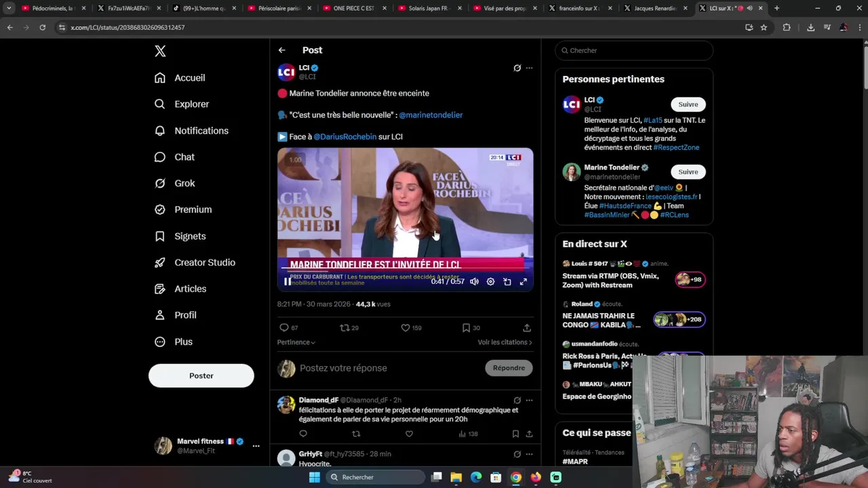Switch to the Jacques Renardie tab
Screen dimensions: 868x488
coord(654,8)
